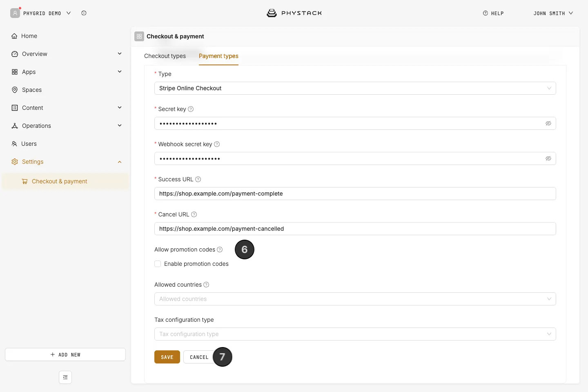Open the Secret key help tooltip icon
588x392 pixels.
[x=191, y=109]
